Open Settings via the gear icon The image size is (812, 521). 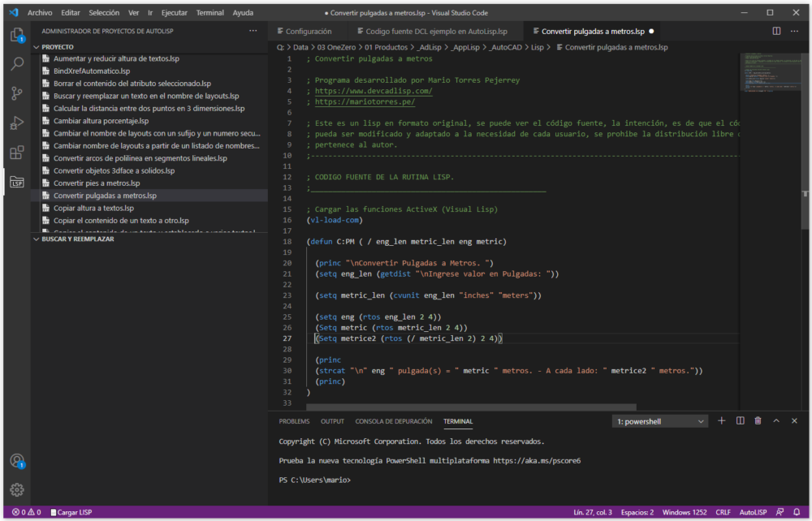[18, 489]
